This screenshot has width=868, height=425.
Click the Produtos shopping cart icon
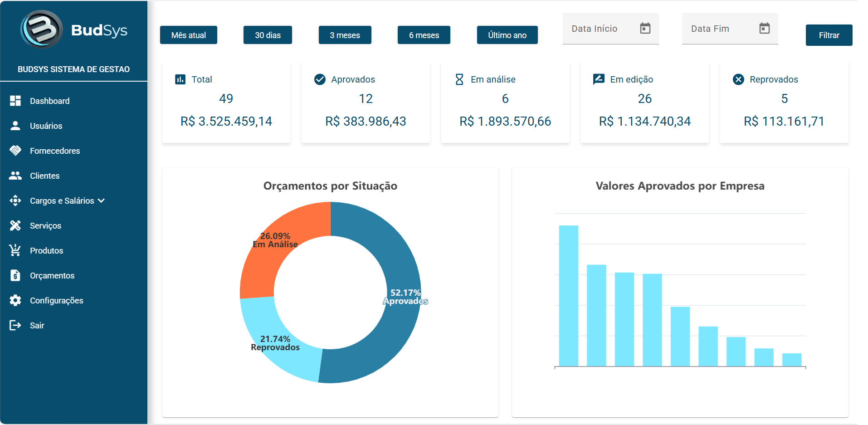[x=15, y=250]
